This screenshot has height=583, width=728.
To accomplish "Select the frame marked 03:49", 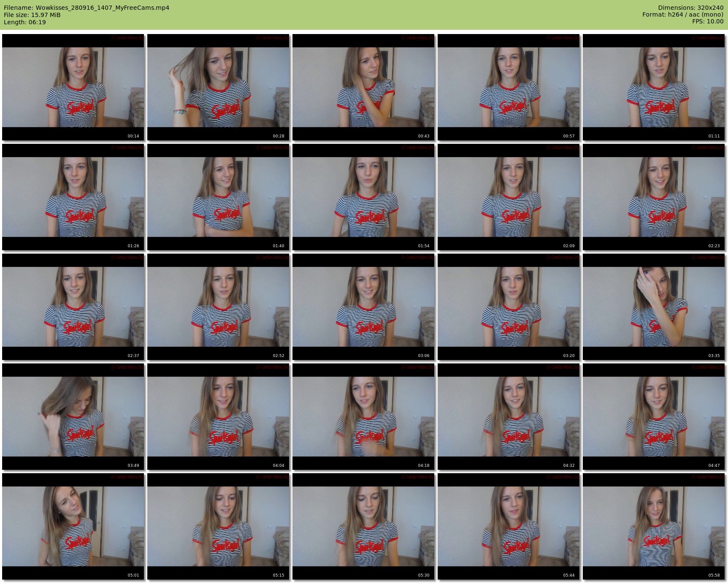I will 73,417.
